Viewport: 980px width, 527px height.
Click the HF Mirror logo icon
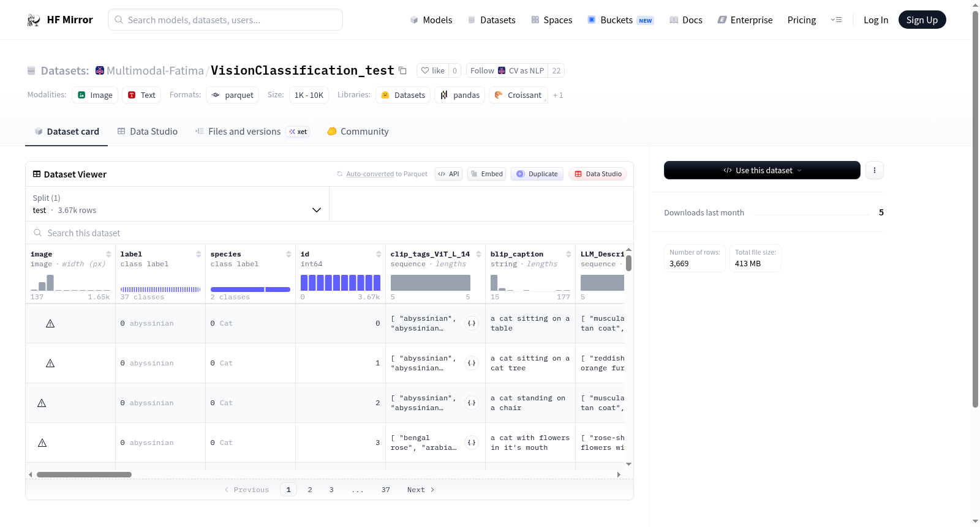click(x=34, y=20)
